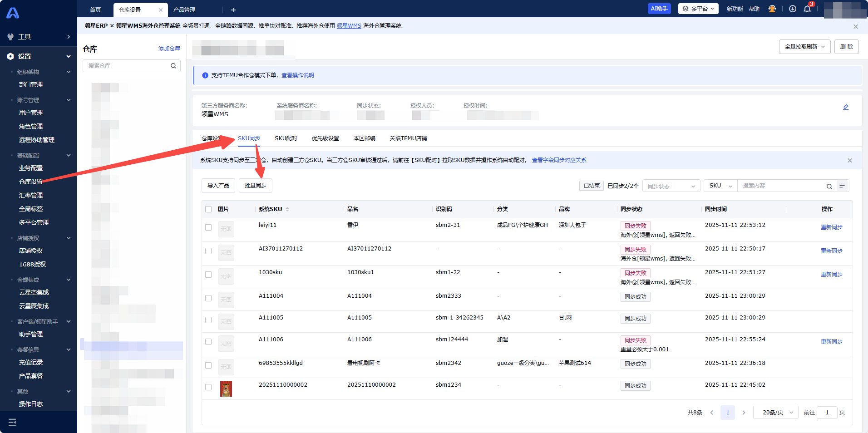Image resolution: width=868 pixels, height=433 pixels.
Task: Open the customer service headset icon
Action: pyautogui.click(x=772, y=9)
